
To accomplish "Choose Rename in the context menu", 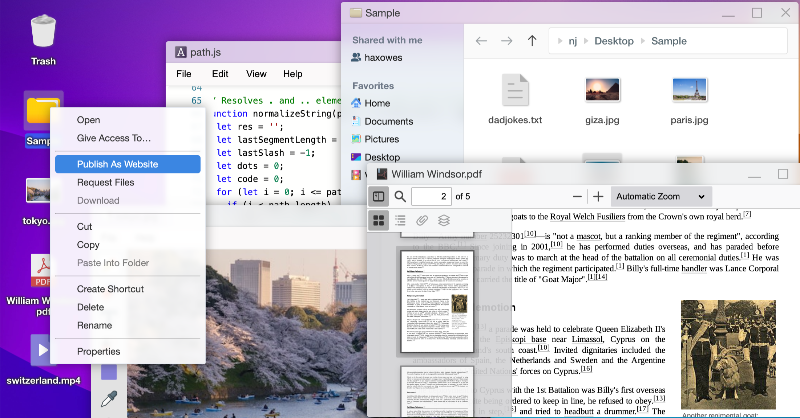I will tap(94, 325).
